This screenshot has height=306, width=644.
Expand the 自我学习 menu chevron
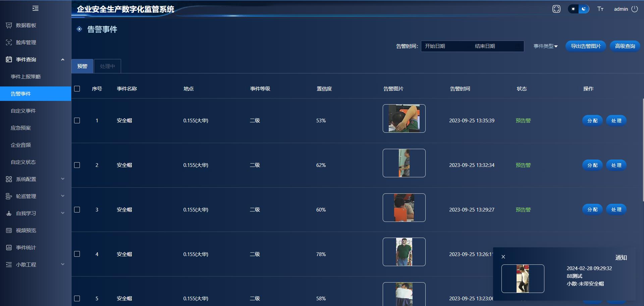pos(63,213)
